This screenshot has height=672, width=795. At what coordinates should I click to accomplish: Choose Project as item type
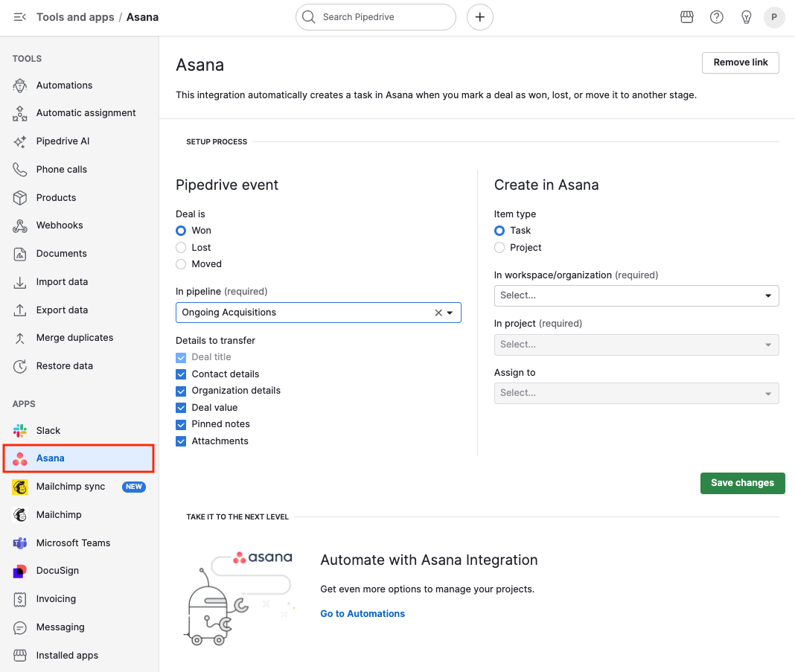tap(499, 247)
